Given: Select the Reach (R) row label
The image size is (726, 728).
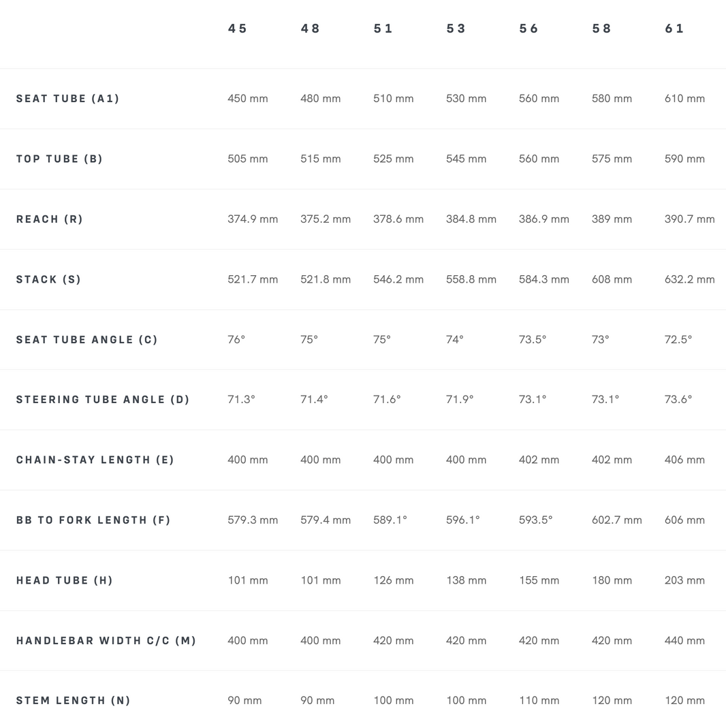Looking at the screenshot, I should pyautogui.click(x=50, y=219).
